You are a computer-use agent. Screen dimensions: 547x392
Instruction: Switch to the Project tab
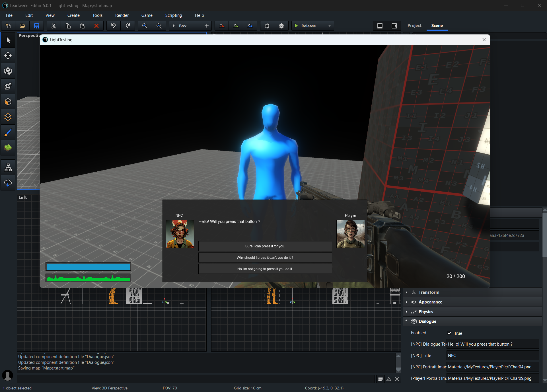pos(414,26)
